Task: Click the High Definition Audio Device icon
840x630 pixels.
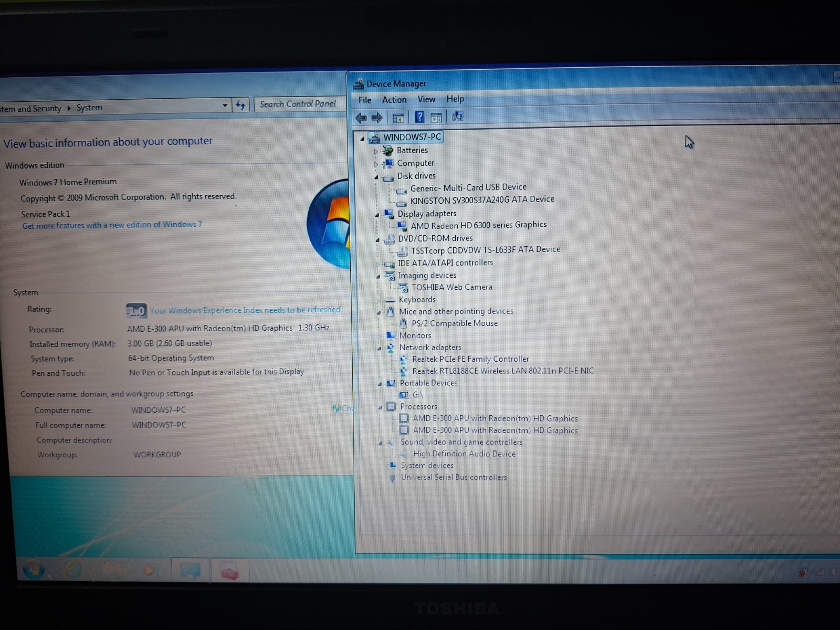Action: click(x=404, y=454)
